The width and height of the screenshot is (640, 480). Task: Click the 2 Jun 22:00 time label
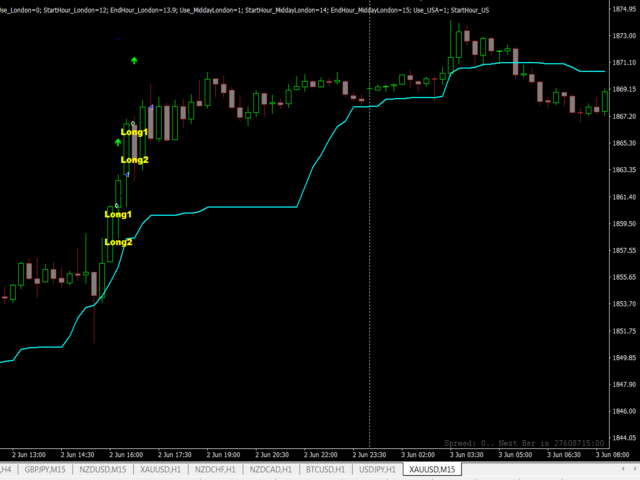tap(321, 455)
